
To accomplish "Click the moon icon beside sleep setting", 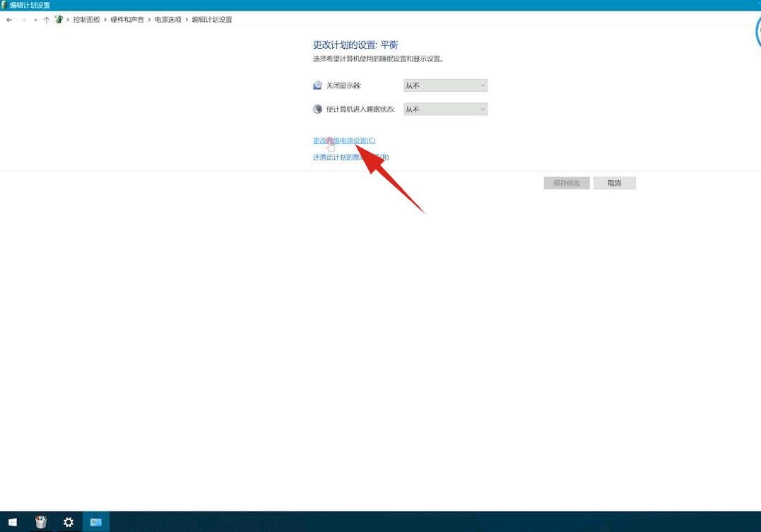I will 317,110.
